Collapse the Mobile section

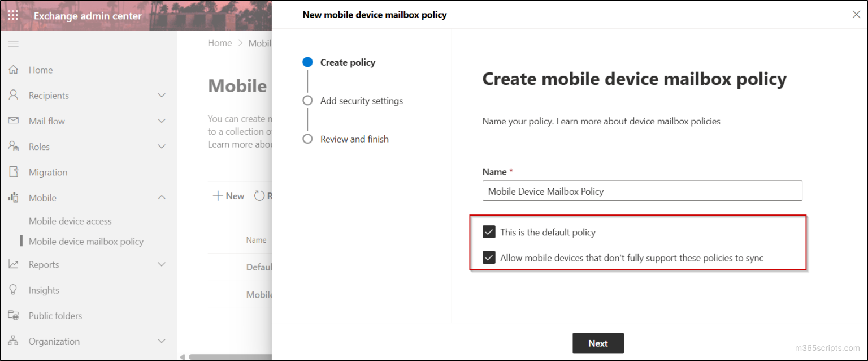pyautogui.click(x=162, y=197)
